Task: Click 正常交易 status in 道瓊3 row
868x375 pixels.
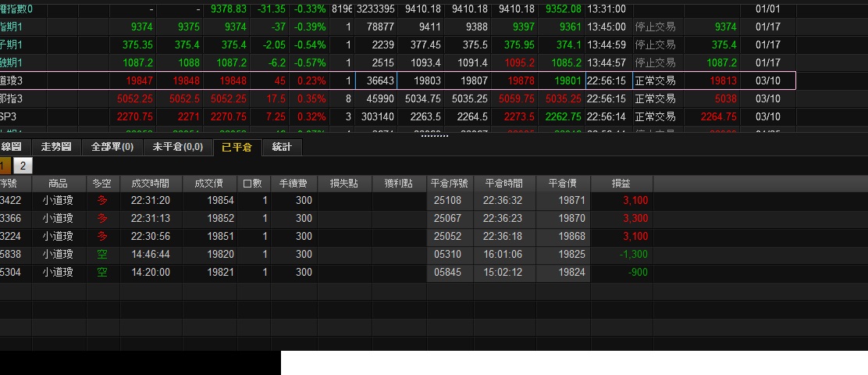Action: pyautogui.click(x=655, y=81)
